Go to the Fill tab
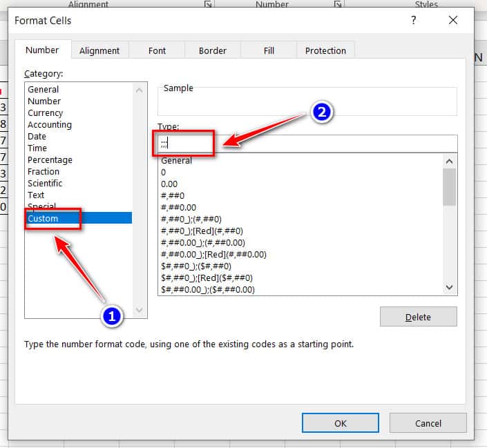Viewport: 487px width, 448px height. pyautogui.click(x=269, y=50)
